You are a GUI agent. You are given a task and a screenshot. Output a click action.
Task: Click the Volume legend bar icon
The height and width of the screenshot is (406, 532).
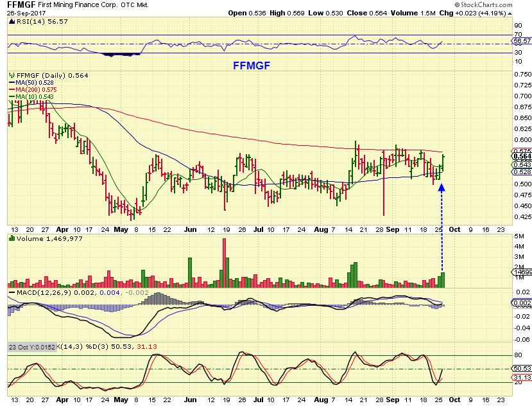12,238
